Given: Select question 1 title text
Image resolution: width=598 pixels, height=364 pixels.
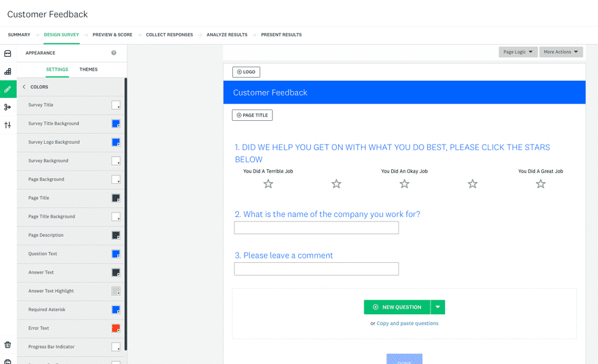Looking at the screenshot, I should (392, 153).
